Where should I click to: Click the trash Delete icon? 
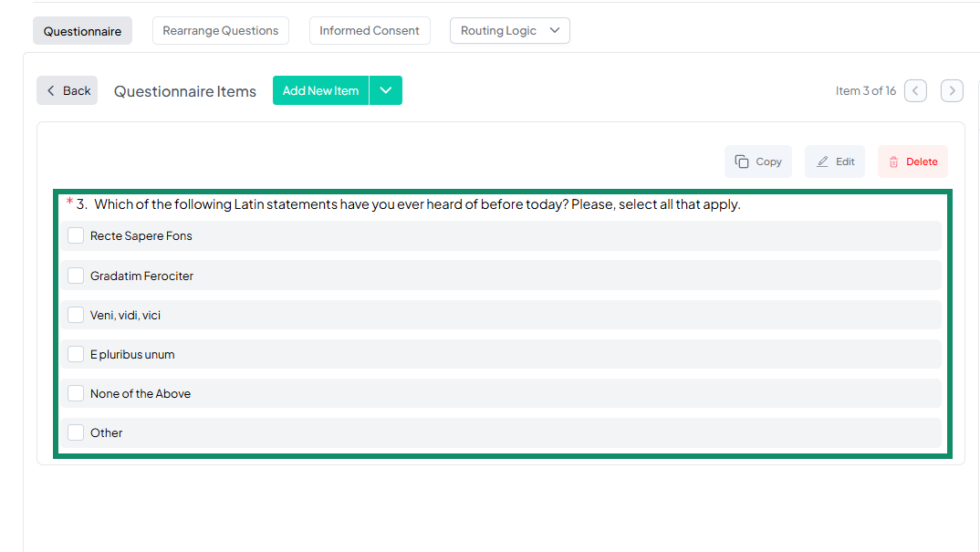[x=894, y=161]
